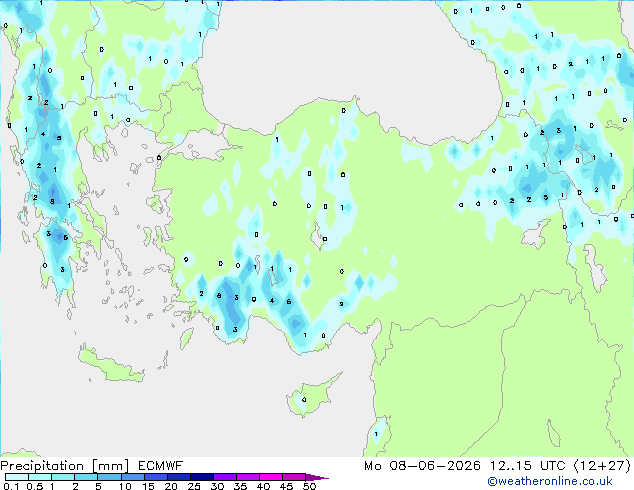The image size is (634, 490).
Task: Click the legend value "10"
Action: tap(125, 486)
